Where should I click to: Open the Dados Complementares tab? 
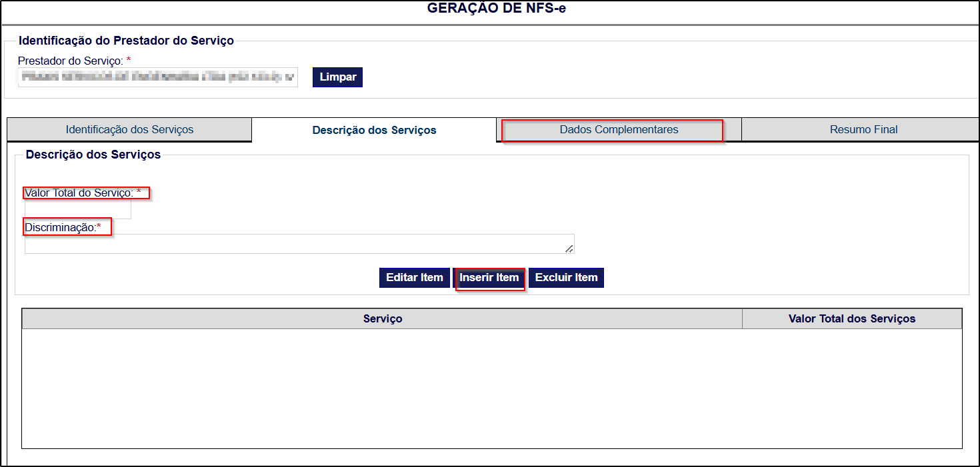[618, 129]
